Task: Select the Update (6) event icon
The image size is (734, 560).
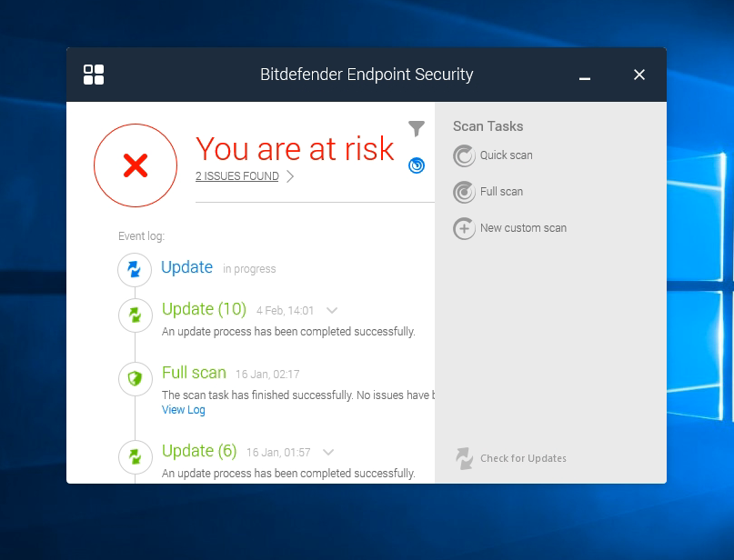Action: tap(135, 456)
